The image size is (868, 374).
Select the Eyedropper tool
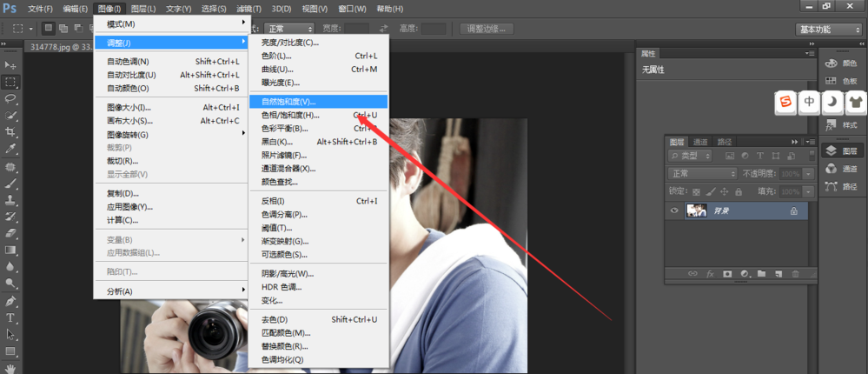coord(10,149)
